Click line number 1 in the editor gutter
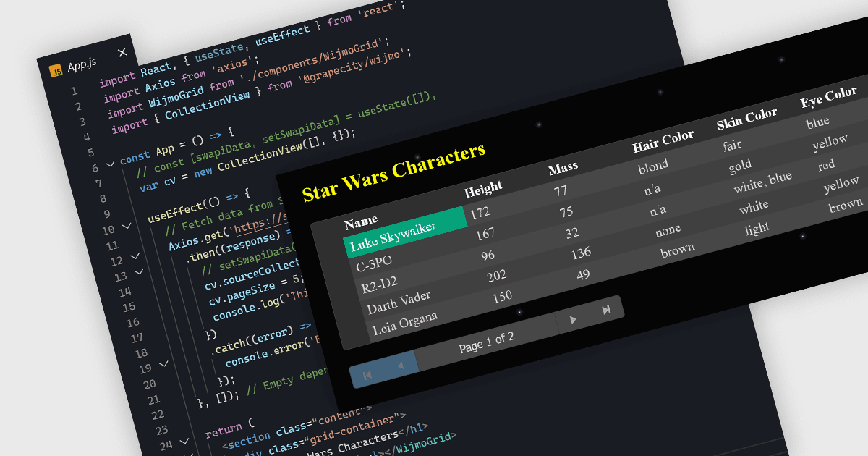Image resolution: width=868 pixels, height=456 pixels. tap(74, 91)
